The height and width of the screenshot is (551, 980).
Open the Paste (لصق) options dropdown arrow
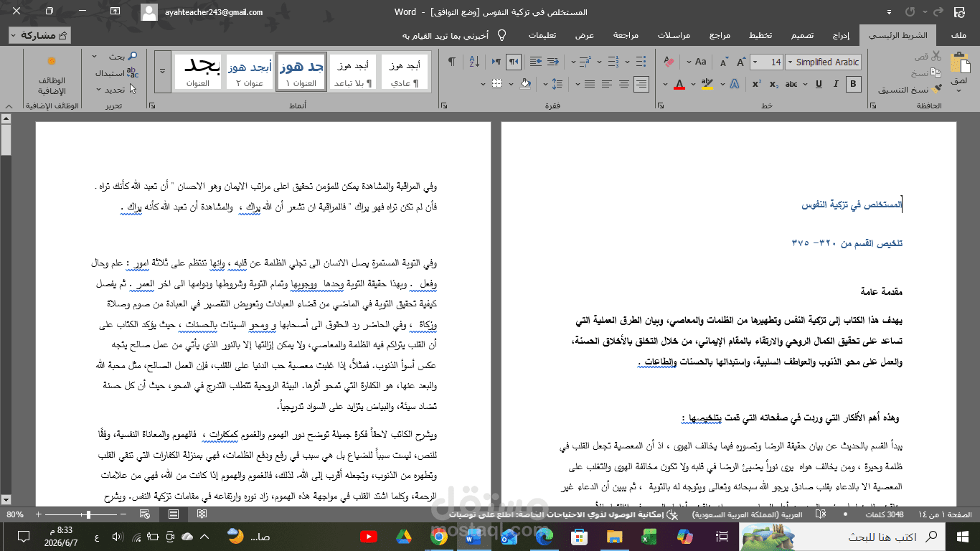click(x=958, y=90)
